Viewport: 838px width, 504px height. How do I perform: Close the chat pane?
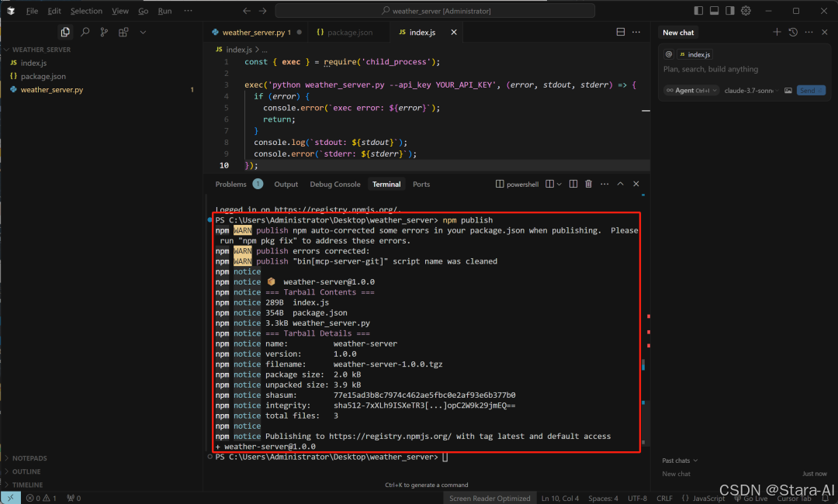click(825, 32)
